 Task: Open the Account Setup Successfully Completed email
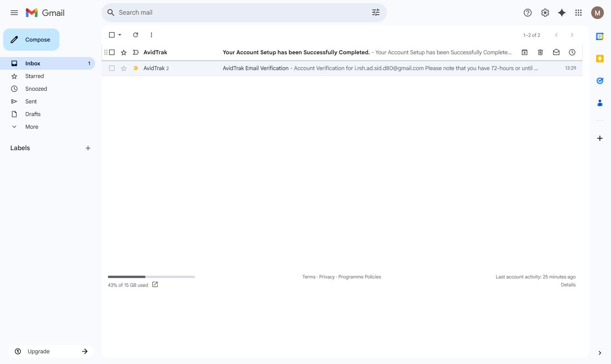click(342, 52)
